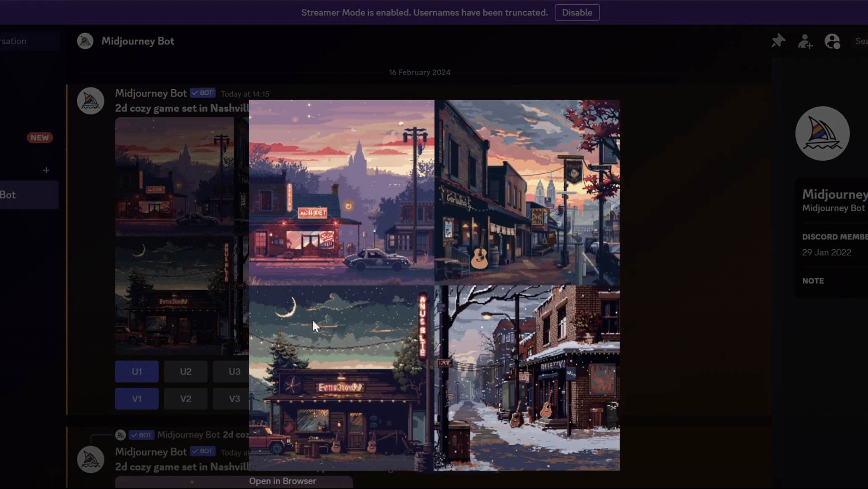Screen dimensions: 868x489
Task: Click the plus icon to create DM
Action: [x=46, y=170]
